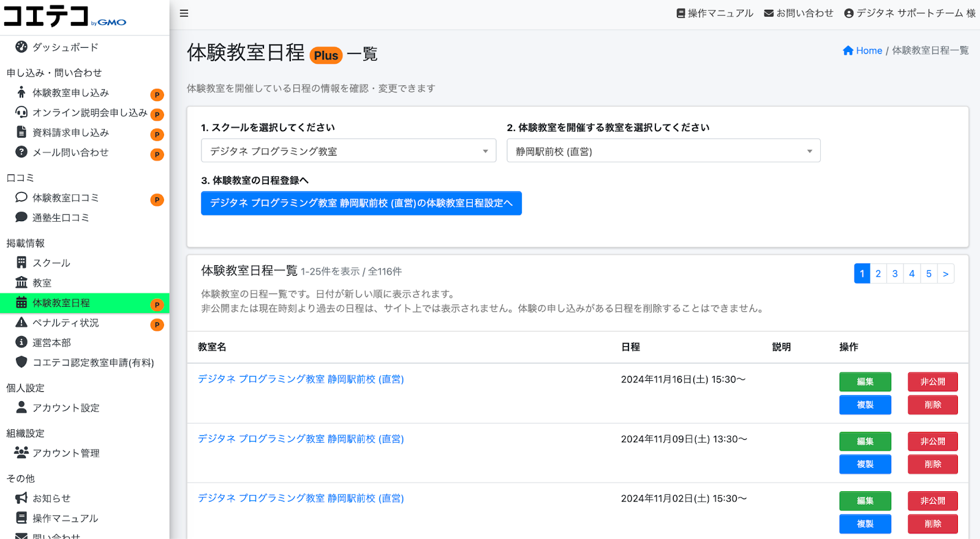
Task: Click the Home house icon in the breadcrumb
Action: click(848, 51)
